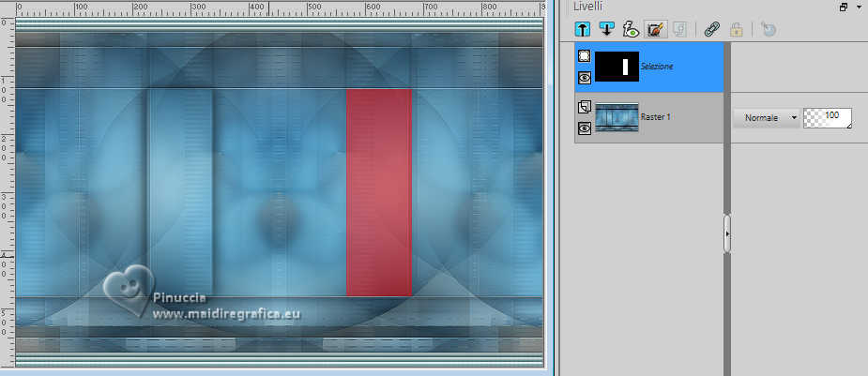Viewport: 868px width, 376px height.
Task: Collapse the layers panel splitter arrow
Action: [727, 233]
